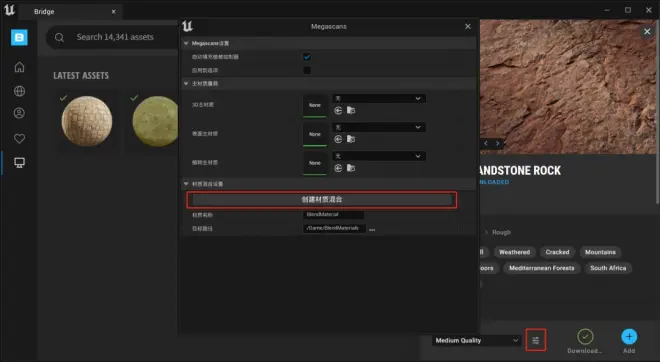Select the Cracked tag
This screenshot has height=362, width=660.
click(557, 252)
